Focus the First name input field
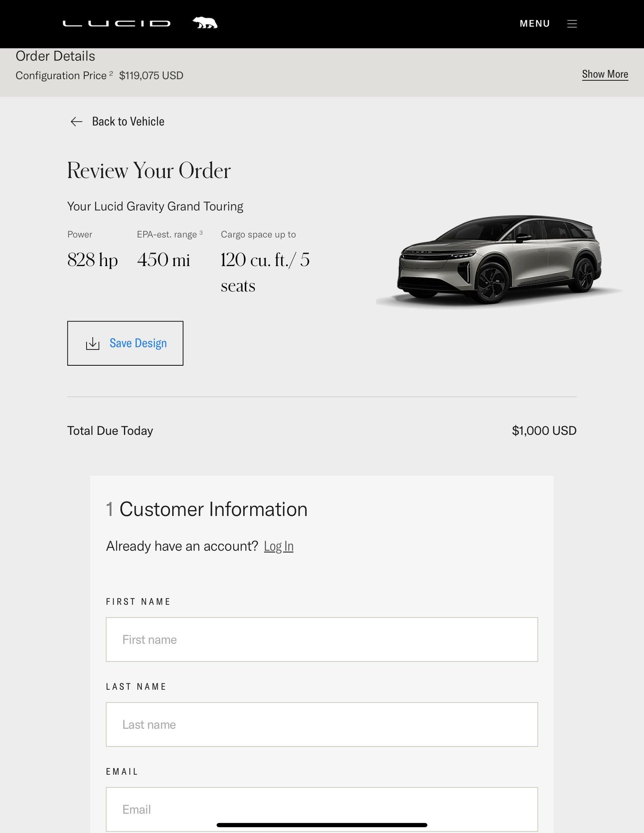 click(x=321, y=639)
